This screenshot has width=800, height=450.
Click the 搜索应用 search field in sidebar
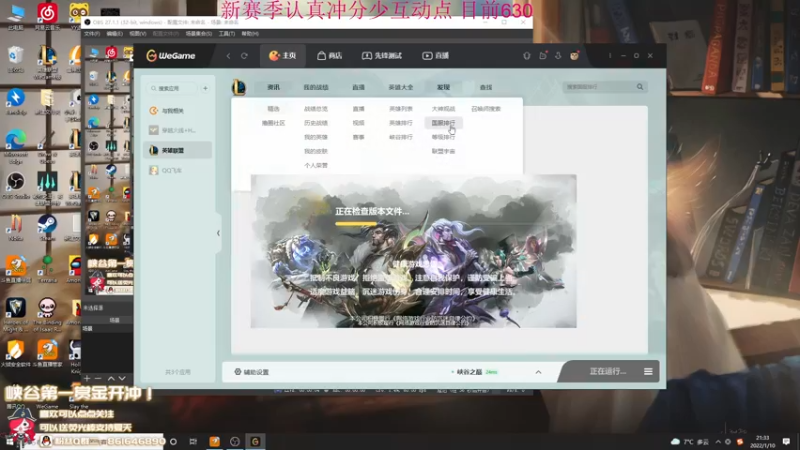click(x=172, y=88)
